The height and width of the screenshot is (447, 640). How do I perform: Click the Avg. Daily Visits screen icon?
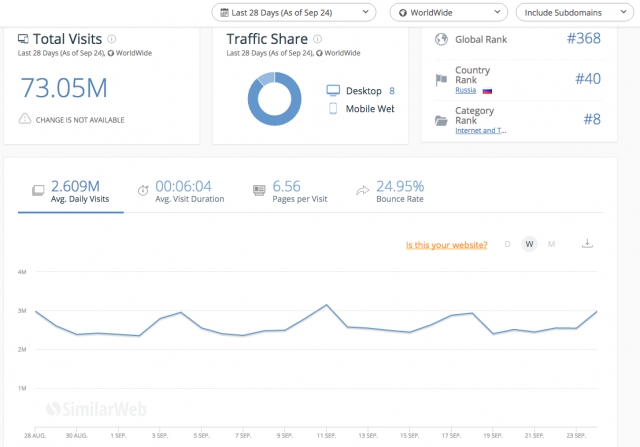pyautogui.click(x=38, y=190)
